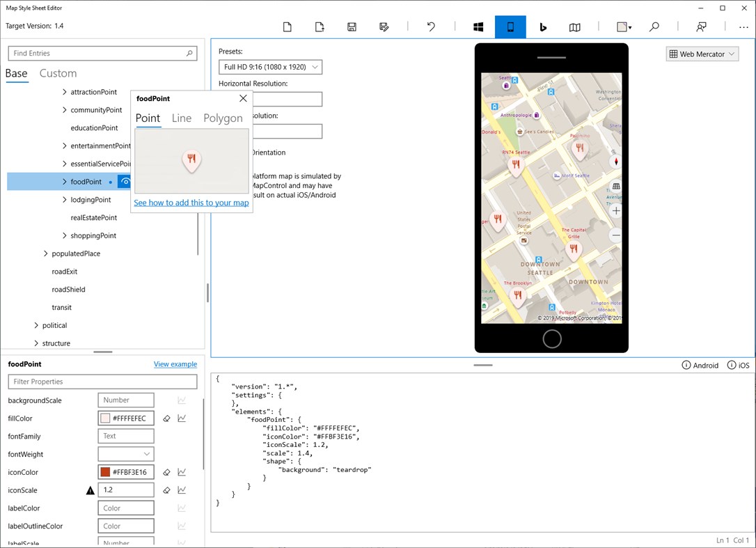Open the map style swatch dropdown in toolbar

coord(624,27)
